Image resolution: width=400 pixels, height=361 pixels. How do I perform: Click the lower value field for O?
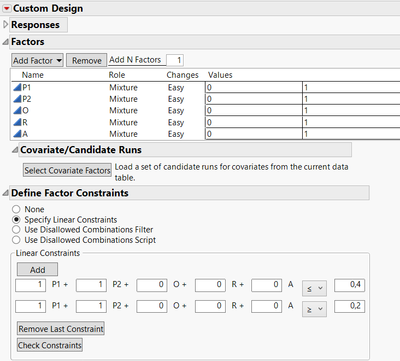[254, 111]
